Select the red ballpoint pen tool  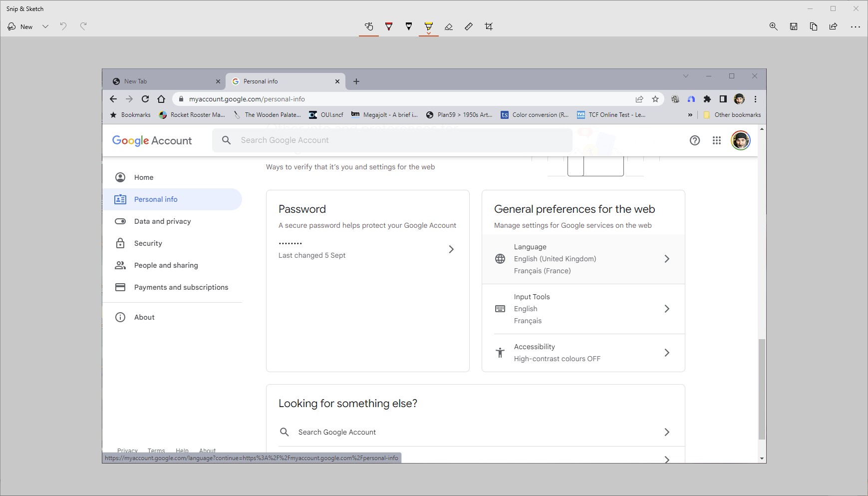coord(389,26)
